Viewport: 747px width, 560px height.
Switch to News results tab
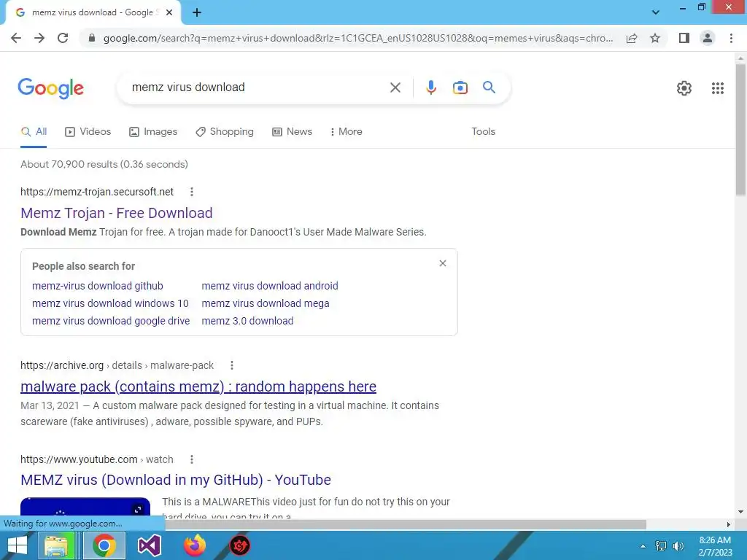pos(292,132)
